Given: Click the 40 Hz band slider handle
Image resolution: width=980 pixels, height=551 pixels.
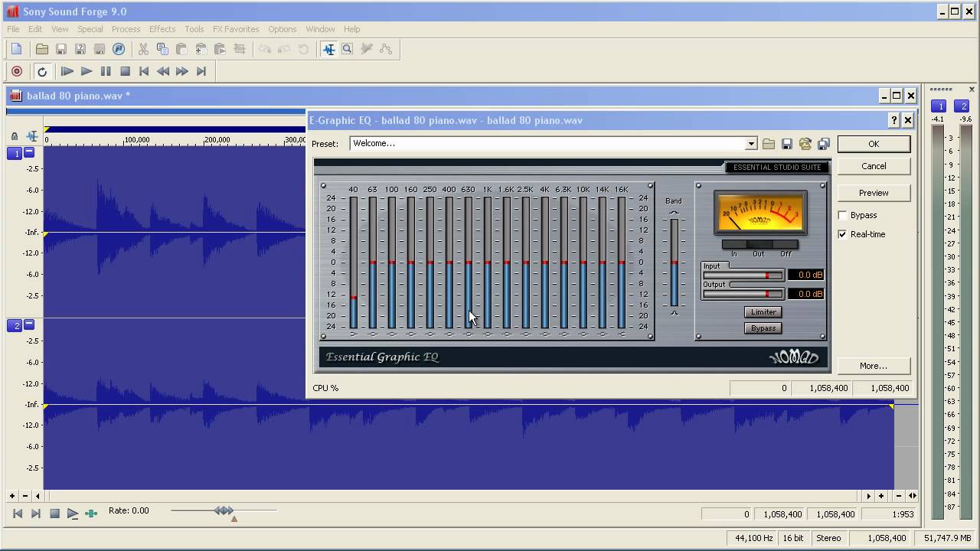Looking at the screenshot, I should point(353,297).
